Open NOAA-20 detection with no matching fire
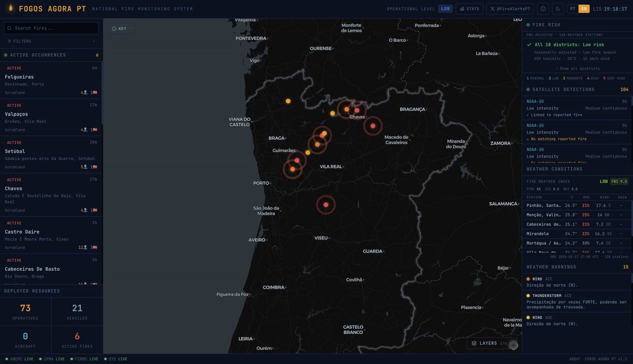Image resolution: width=633 pixels, height=364 pixels. coord(577,132)
